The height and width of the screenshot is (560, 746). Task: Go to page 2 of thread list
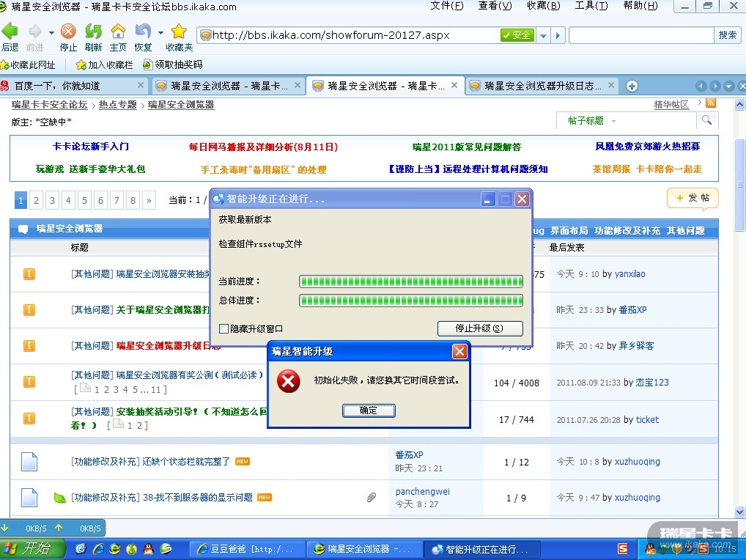(36, 200)
